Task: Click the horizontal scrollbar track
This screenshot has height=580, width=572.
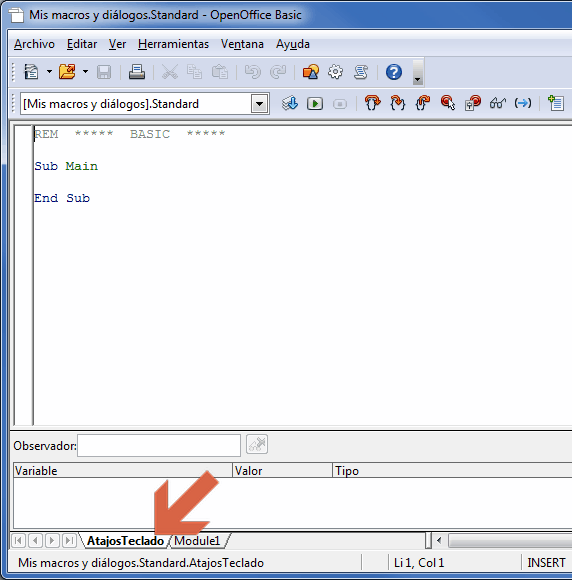Action: click(x=510, y=541)
